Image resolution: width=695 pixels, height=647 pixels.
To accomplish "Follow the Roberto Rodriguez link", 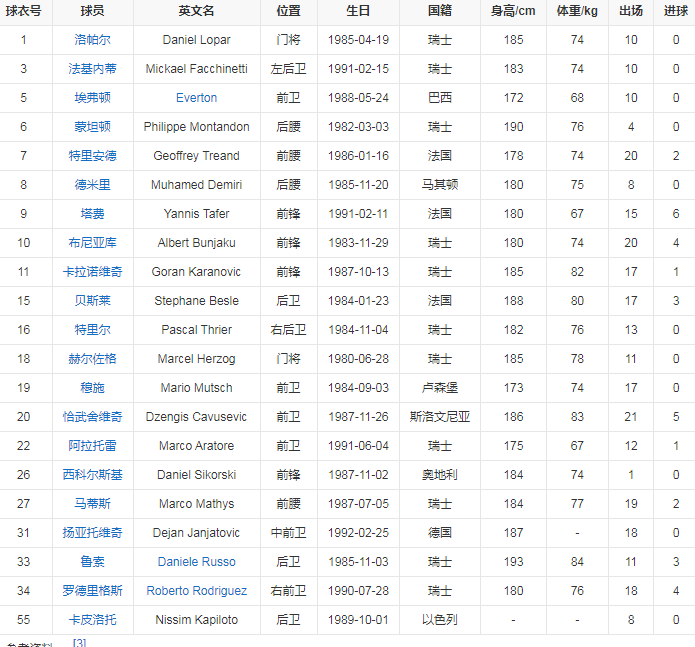I will click(x=196, y=591).
